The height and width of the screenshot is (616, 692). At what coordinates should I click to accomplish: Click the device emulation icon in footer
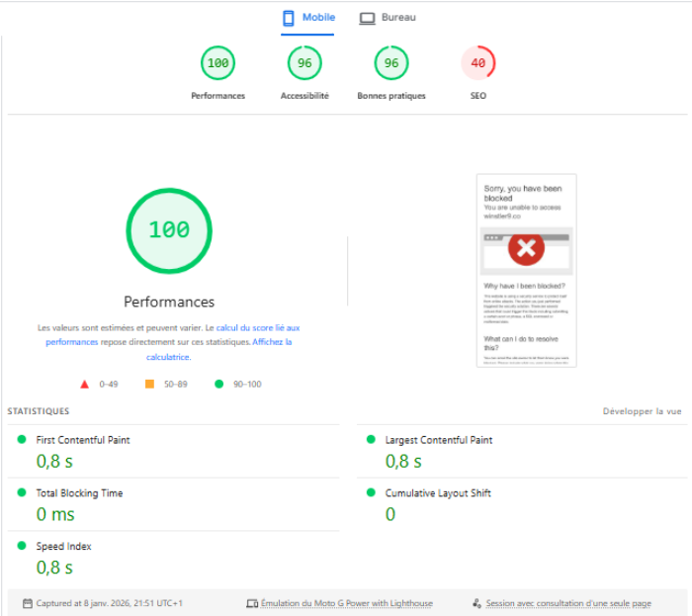click(x=252, y=603)
